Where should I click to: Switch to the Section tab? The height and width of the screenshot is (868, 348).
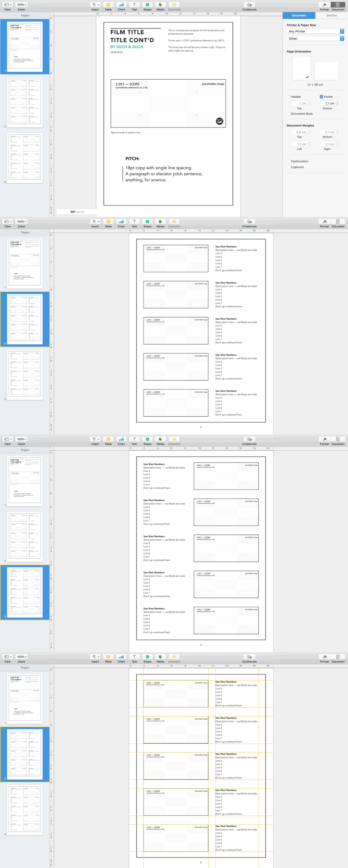point(331,16)
